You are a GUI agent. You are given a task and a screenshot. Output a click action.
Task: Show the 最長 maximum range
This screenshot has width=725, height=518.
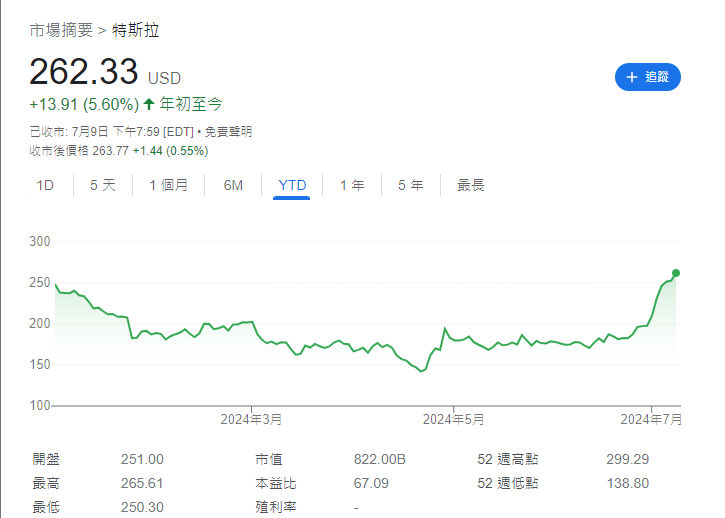pyautogui.click(x=471, y=185)
